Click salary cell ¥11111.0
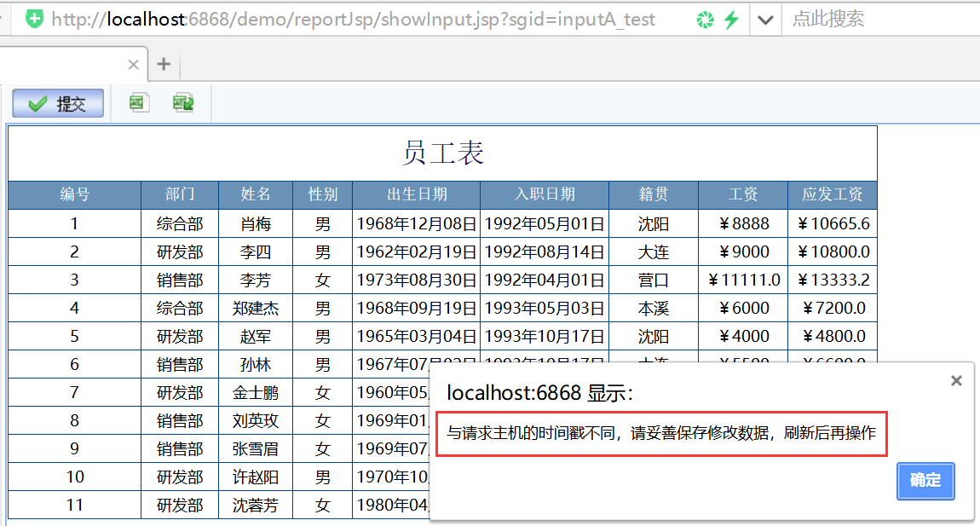The width and height of the screenshot is (980, 526). (x=743, y=280)
